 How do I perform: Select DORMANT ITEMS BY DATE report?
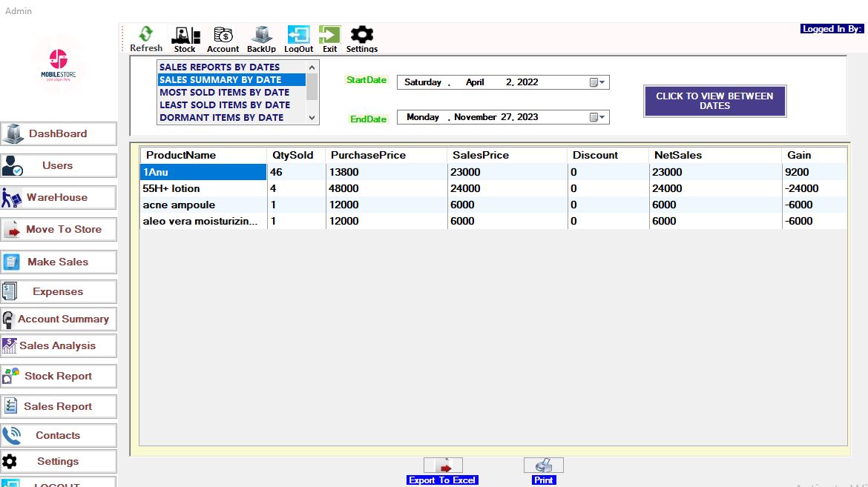(231, 117)
